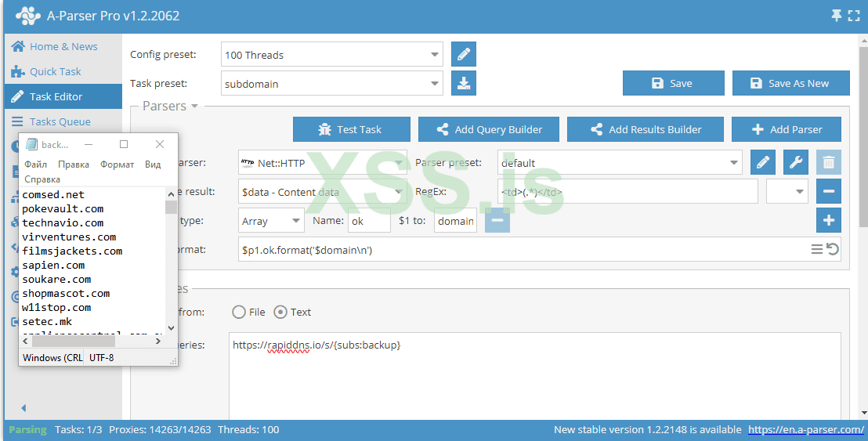Select the Text radio button

[x=280, y=312]
